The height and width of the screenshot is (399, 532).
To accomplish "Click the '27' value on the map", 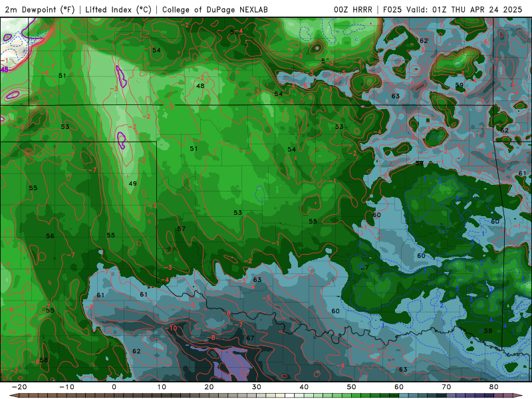I will [x=364, y=267].
